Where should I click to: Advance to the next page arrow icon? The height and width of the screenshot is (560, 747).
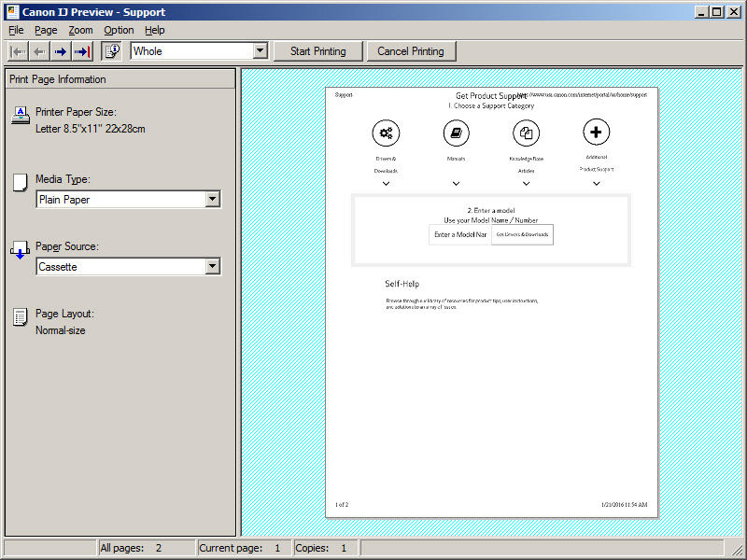(60, 50)
